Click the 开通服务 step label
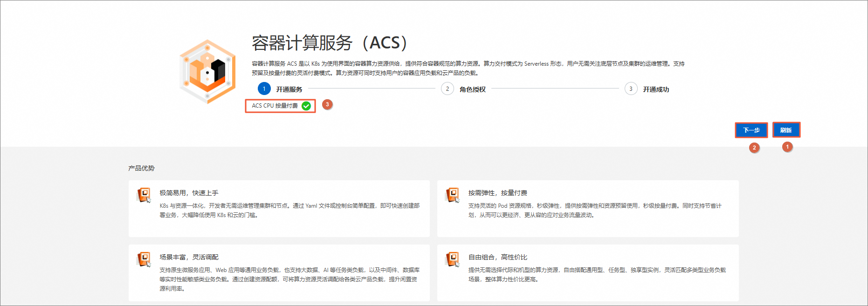The width and height of the screenshot is (868, 306). click(289, 89)
